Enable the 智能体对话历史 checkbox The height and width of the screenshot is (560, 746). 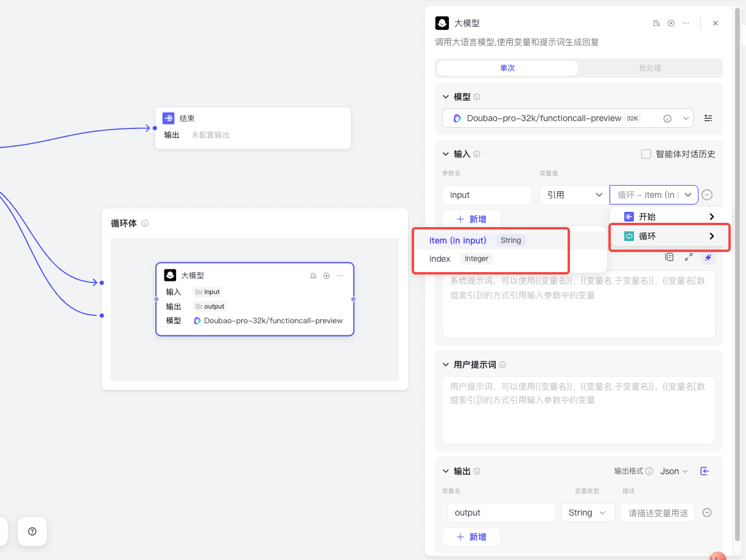pos(646,154)
